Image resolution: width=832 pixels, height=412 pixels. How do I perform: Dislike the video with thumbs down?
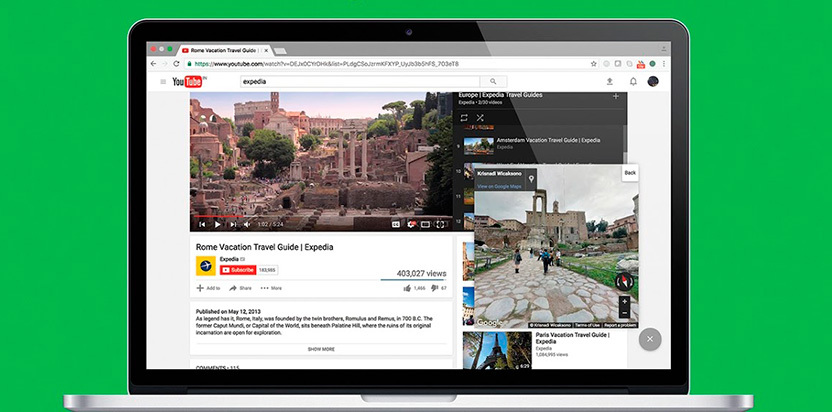click(435, 288)
